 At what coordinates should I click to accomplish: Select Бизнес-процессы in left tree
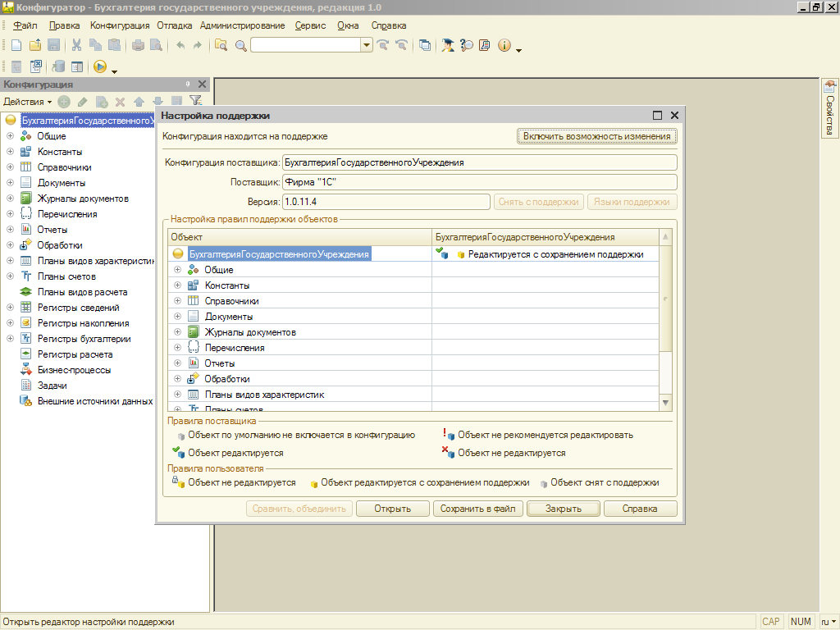74,370
